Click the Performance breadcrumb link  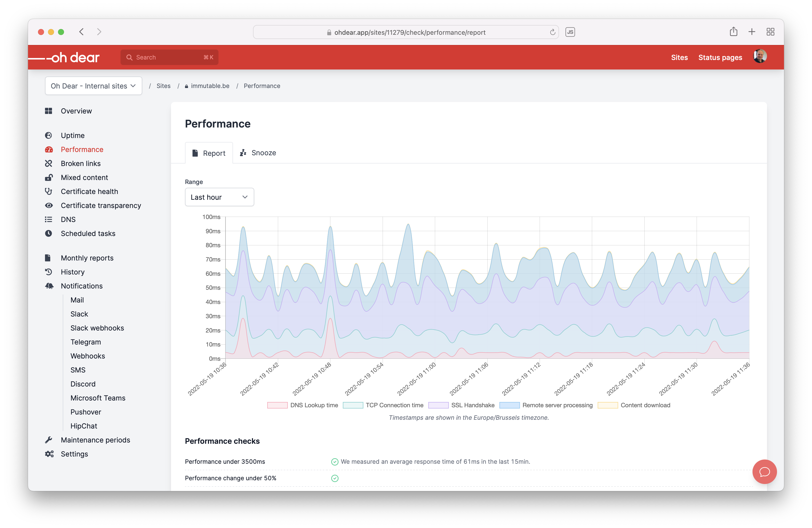(x=262, y=86)
